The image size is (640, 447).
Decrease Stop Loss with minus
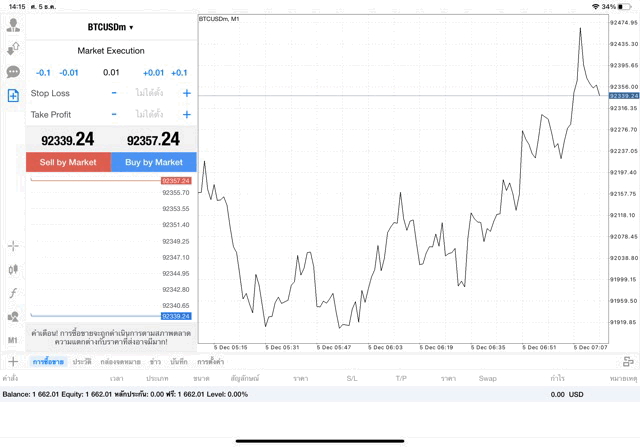114,93
